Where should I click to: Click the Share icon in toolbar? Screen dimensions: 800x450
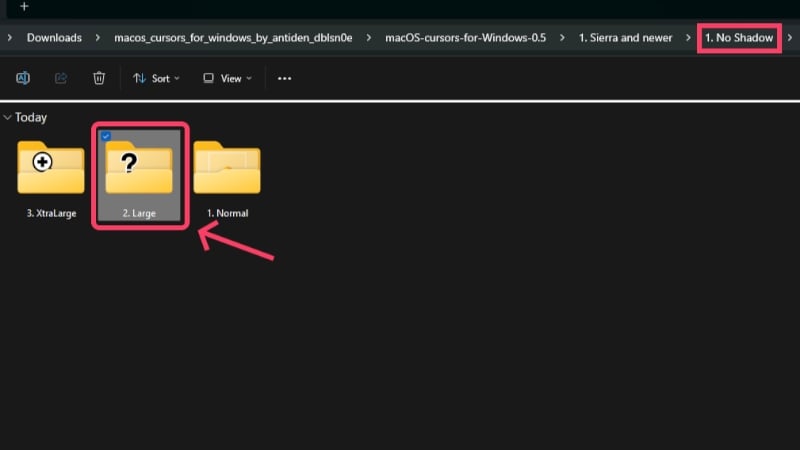[x=61, y=78]
